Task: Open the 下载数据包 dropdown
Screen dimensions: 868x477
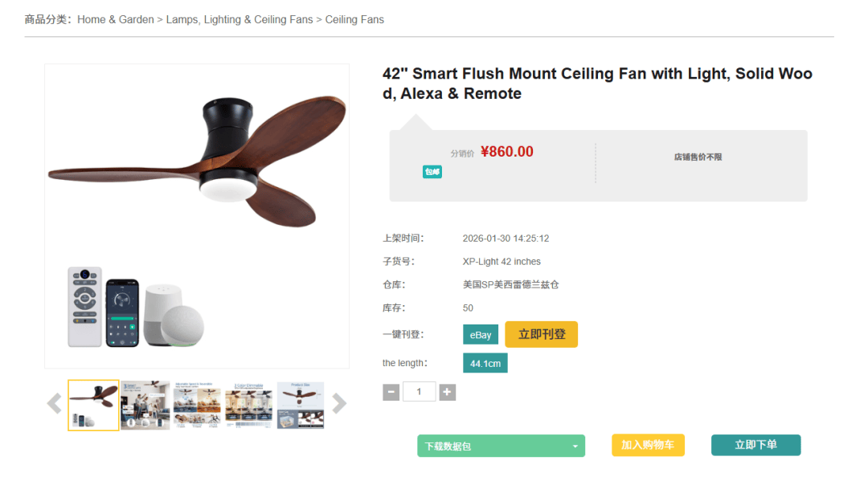Action: (501, 446)
